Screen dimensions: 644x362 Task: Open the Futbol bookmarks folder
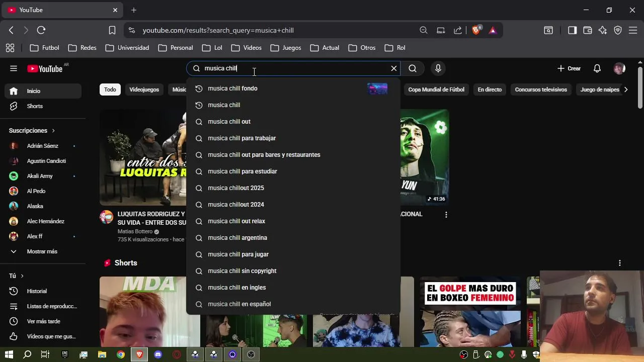45,48
